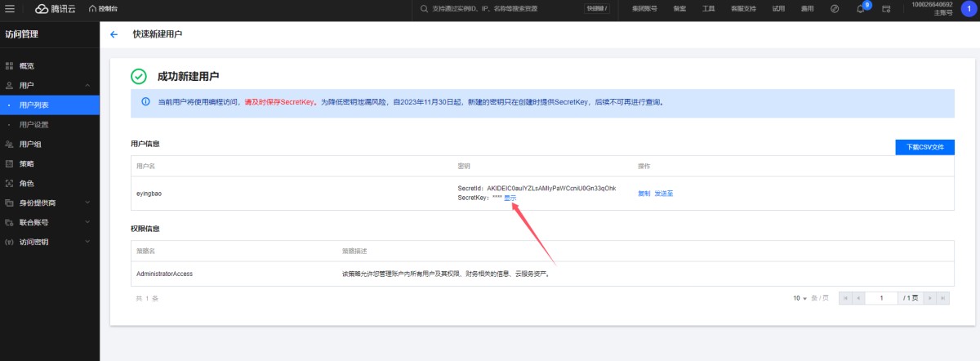Image resolution: width=980 pixels, height=361 pixels.
Task: Go back using the blue arrow icon
Action: coord(114,35)
